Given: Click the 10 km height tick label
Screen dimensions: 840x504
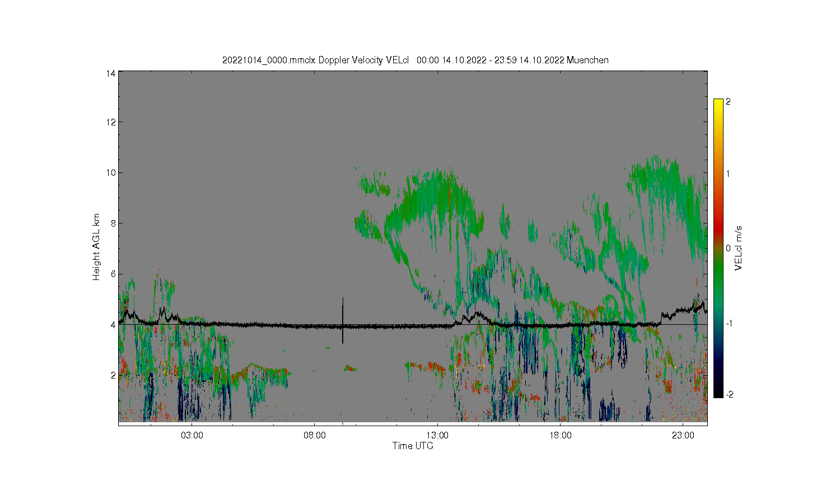Looking at the screenshot, I should pos(111,172).
